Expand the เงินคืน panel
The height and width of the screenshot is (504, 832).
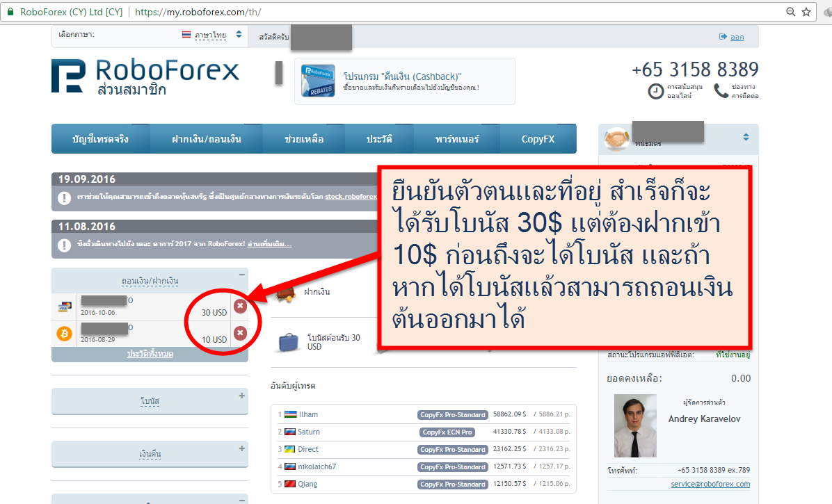[x=242, y=448]
